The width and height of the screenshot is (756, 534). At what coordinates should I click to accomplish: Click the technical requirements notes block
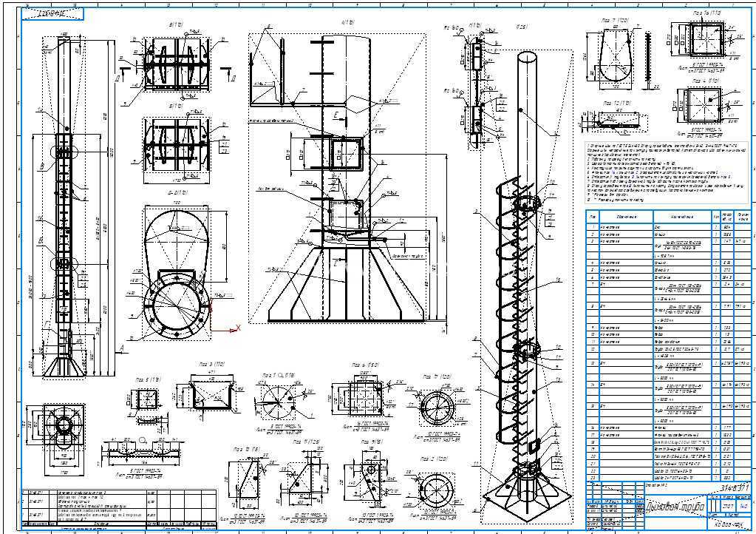[x=667, y=172]
